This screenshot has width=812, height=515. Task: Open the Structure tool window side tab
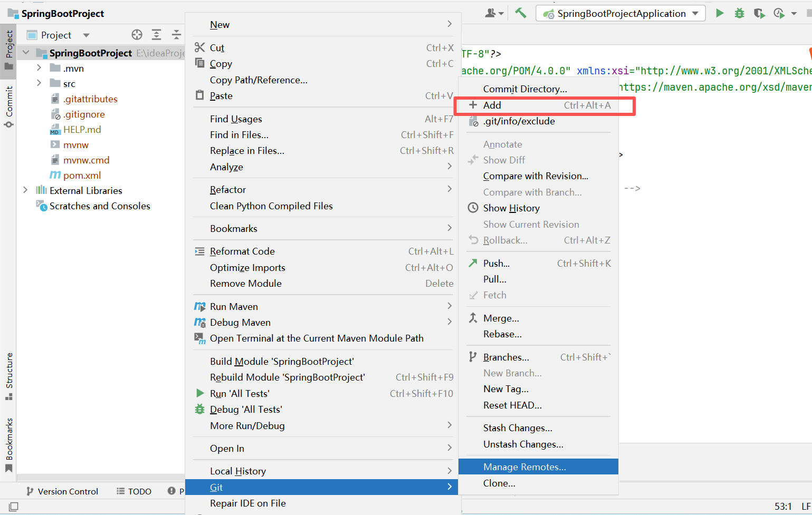[x=8, y=376]
